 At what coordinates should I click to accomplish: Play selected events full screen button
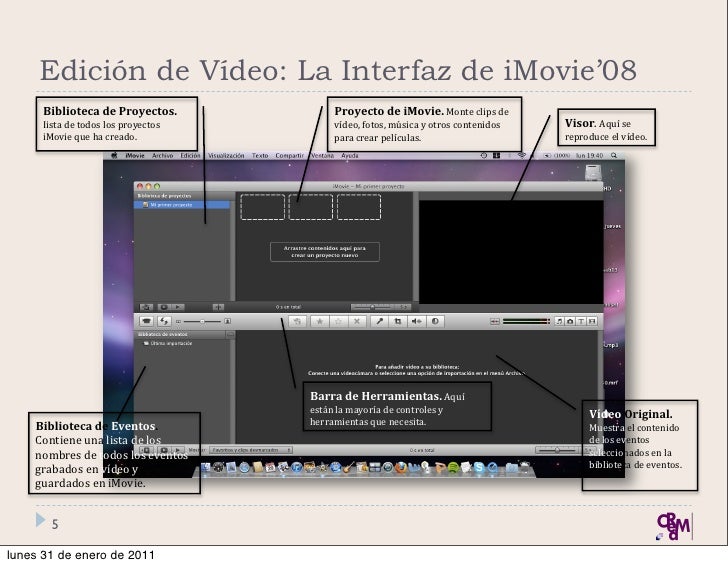click(x=164, y=450)
